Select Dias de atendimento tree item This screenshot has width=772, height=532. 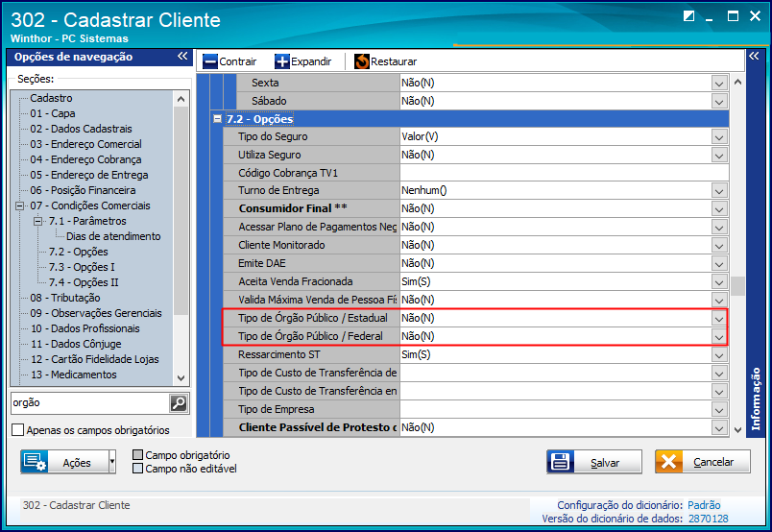(113, 236)
